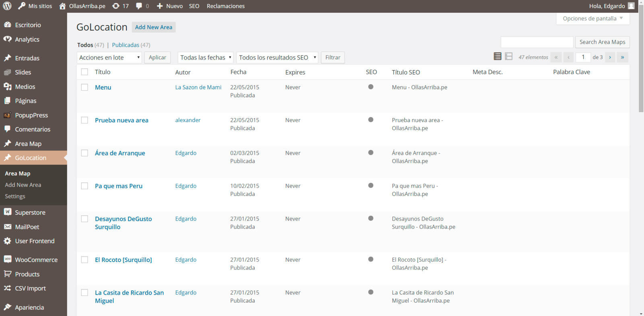Click the Slides sidebar icon
Screen dimensions: 644x316
(x=8, y=72)
